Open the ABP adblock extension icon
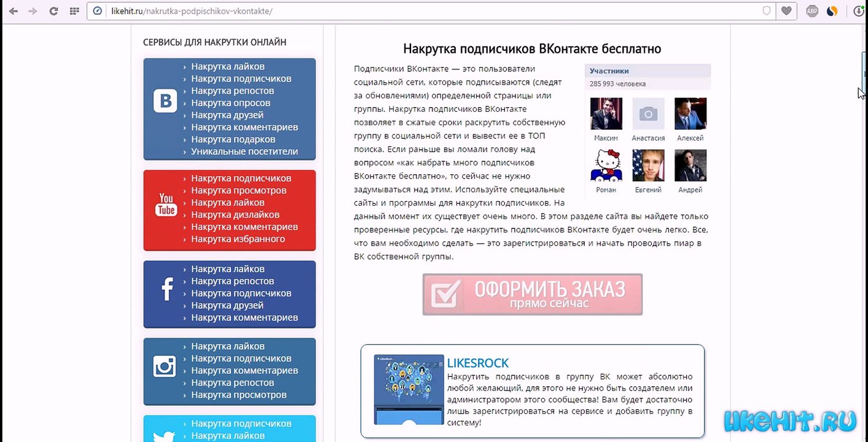The image size is (868, 442). [x=812, y=11]
